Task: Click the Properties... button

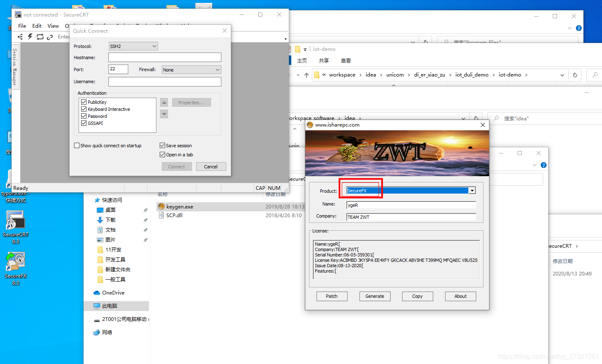Action: [192, 103]
